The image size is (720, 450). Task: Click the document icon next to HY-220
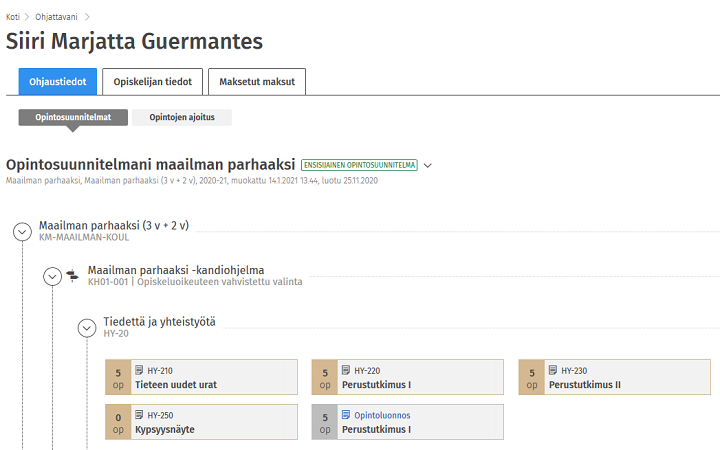(x=346, y=371)
